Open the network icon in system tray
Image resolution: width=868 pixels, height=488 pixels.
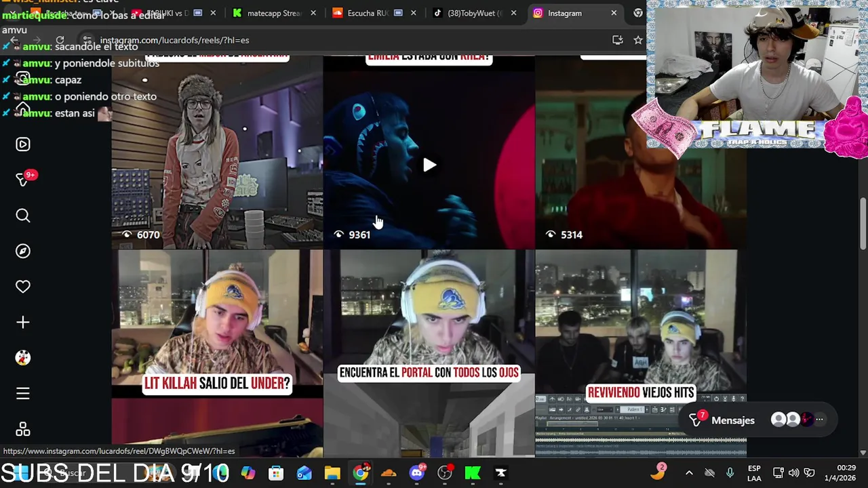click(778, 473)
